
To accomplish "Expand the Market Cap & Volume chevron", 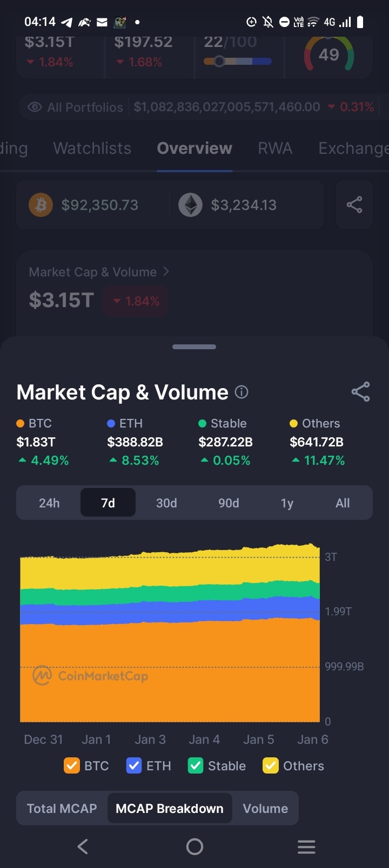I will point(166,272).
